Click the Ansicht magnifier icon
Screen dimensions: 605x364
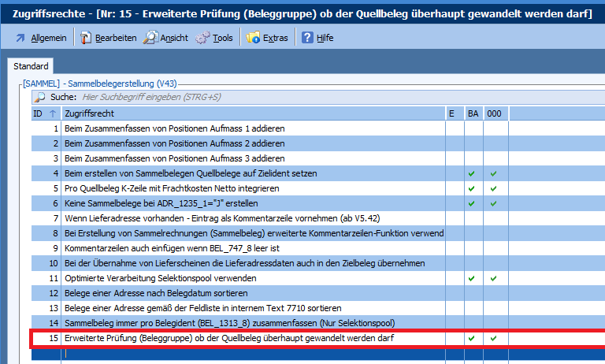tap(150, 38)
